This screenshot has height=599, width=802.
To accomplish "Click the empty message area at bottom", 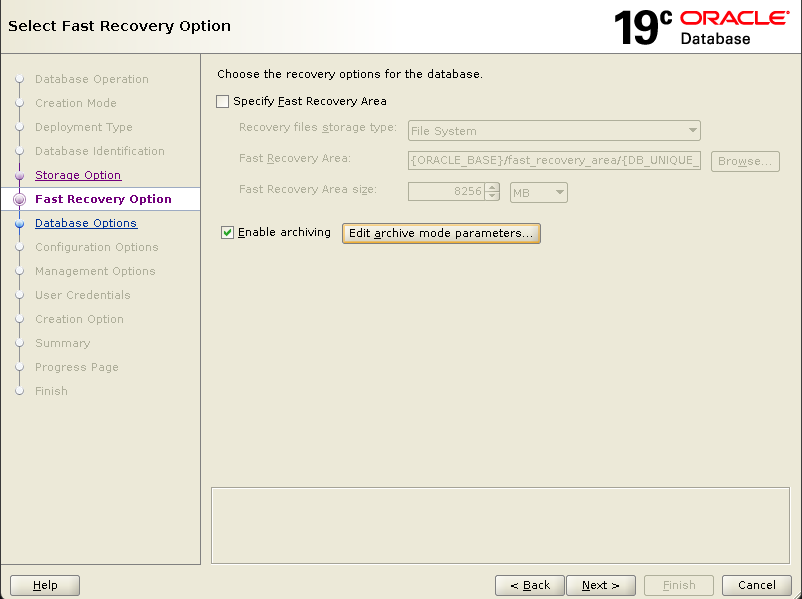I will [x=500, y=525].
